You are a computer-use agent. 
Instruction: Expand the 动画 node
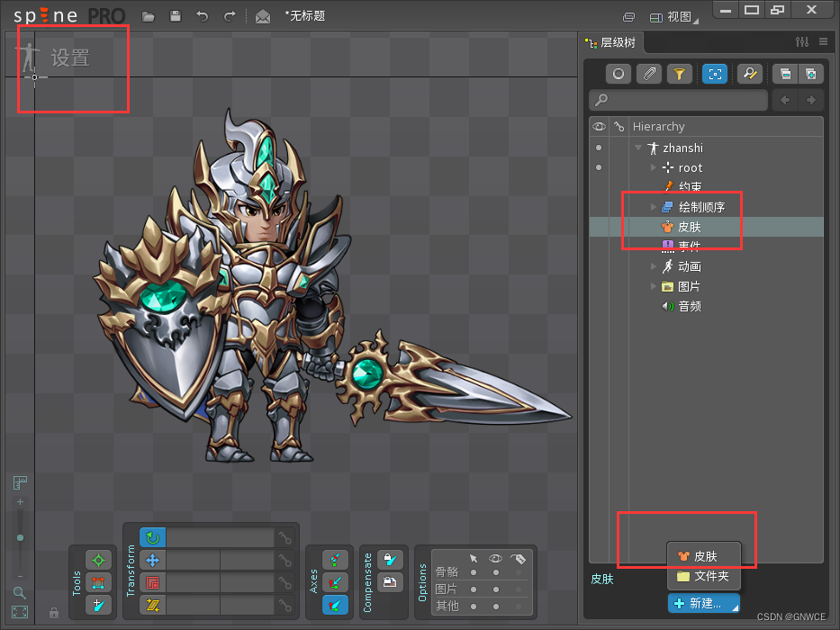click(x=653, y=266)
